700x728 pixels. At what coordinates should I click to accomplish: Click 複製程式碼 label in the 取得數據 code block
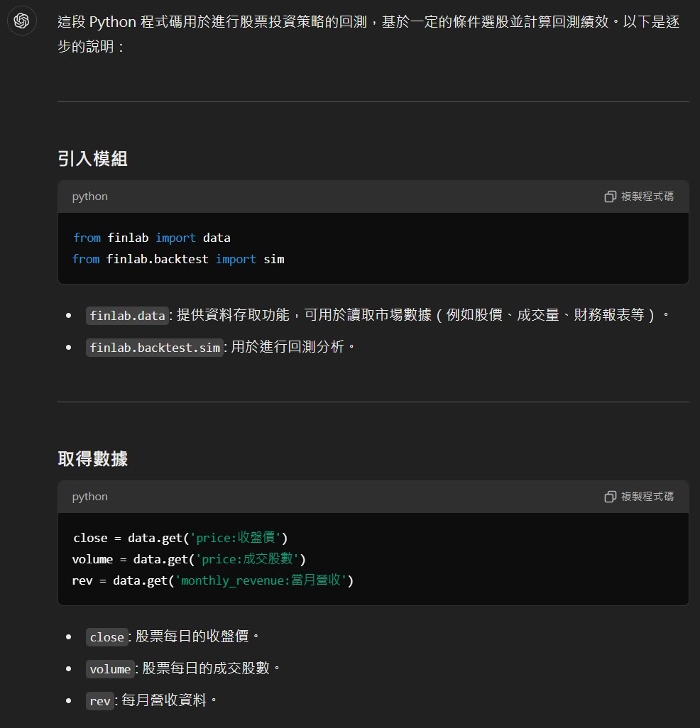pos(647,497)
